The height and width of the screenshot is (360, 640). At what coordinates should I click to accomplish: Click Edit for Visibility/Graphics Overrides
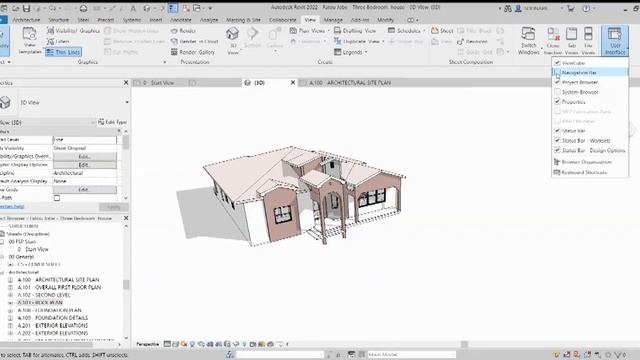(84, 156)
